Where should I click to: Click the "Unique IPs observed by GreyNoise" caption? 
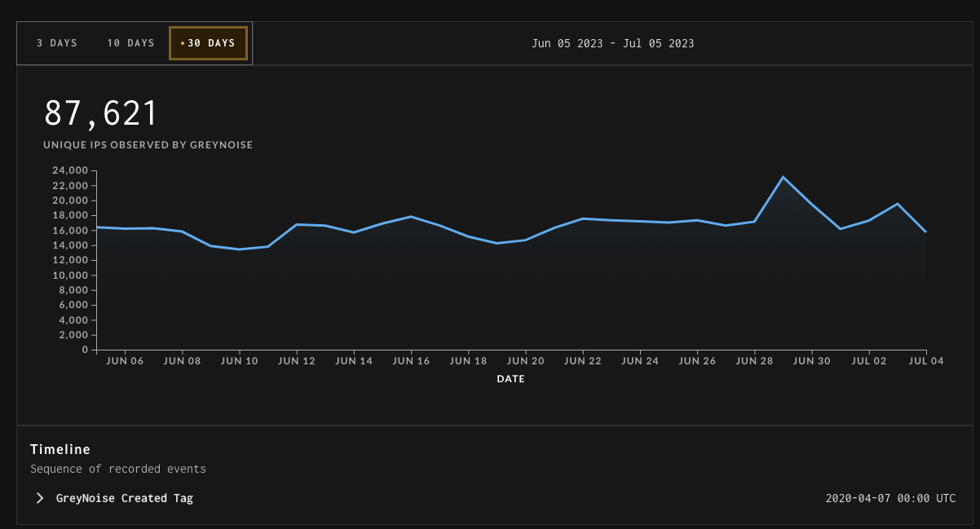click(148, 145)
